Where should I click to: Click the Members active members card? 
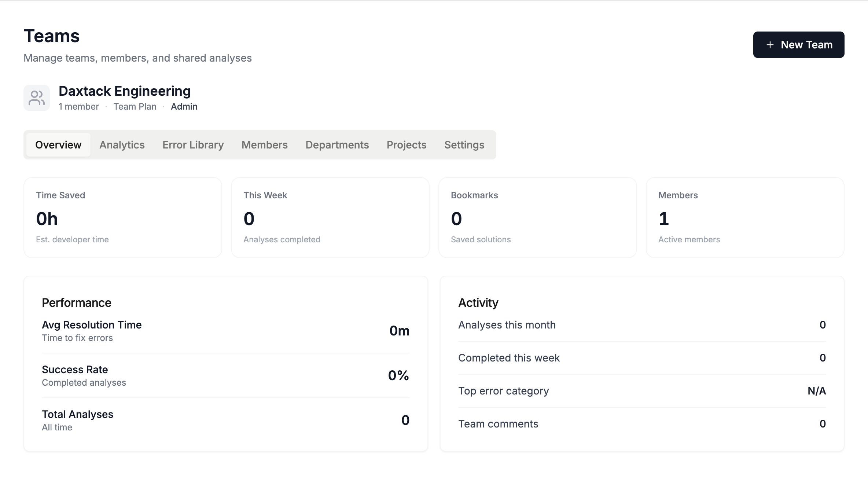[x=745, y=217]
